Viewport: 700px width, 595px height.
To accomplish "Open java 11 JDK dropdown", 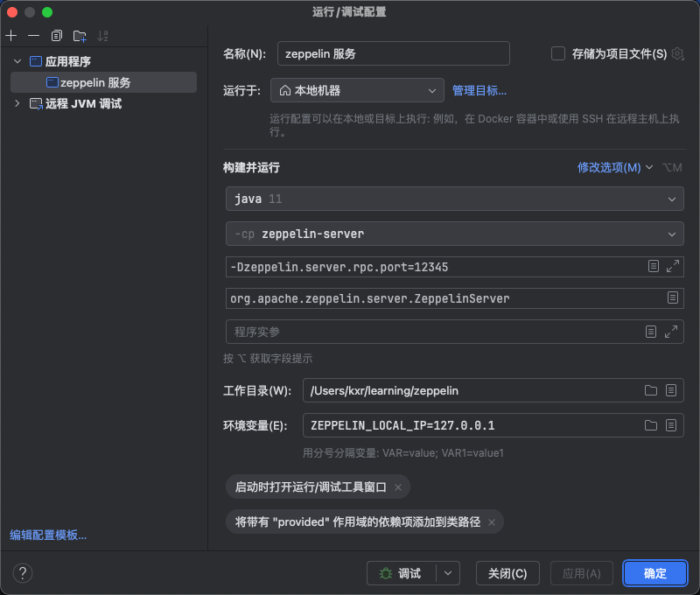I will [454, 199].
